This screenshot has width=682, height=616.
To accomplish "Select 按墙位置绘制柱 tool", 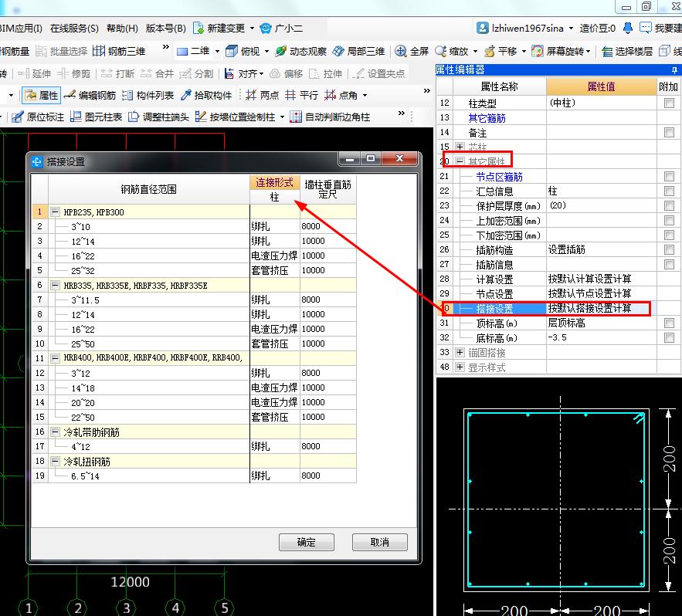I will click(x=235, y=117).
